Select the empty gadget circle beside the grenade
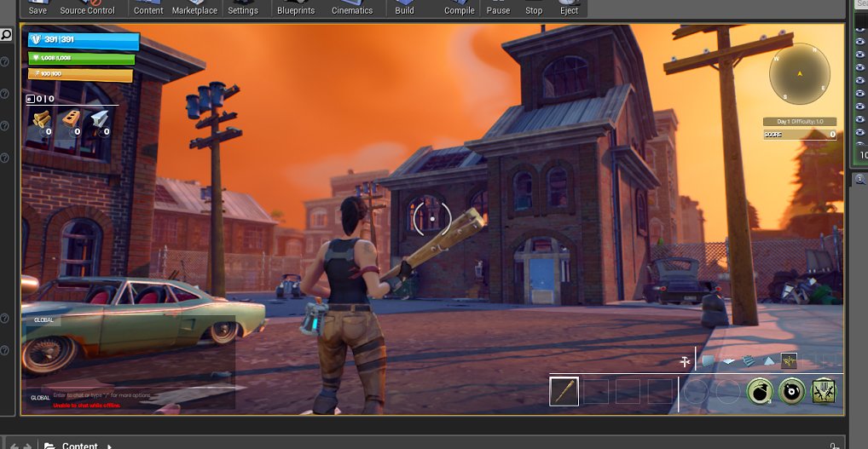 728,392
